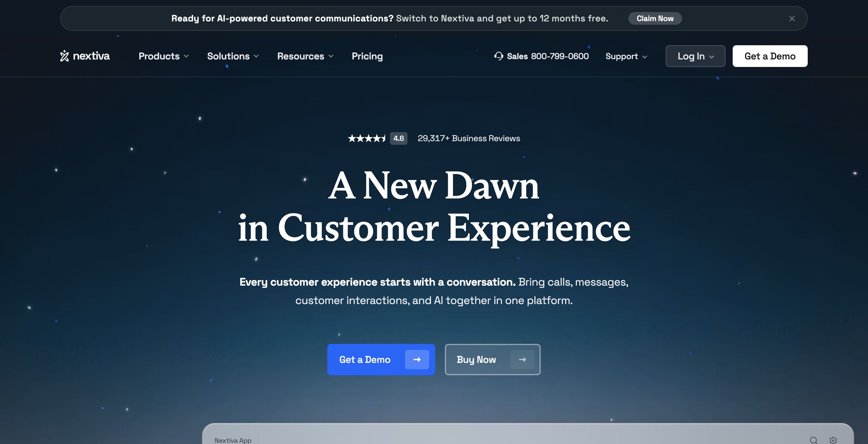Click the Nextiva logo
This screenshot has width=868, height=444.
[85, 56]
